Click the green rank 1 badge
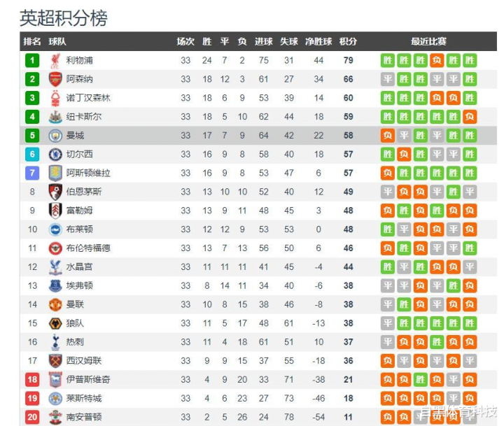This screenshot has height=426, width=504. [x=32, y=60]
